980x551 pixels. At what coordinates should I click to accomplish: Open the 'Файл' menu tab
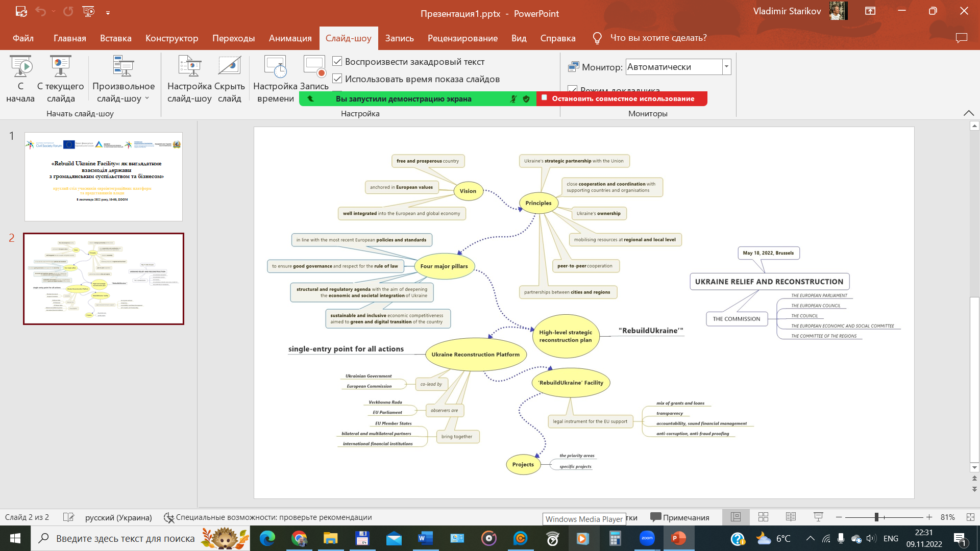point(23,38)
